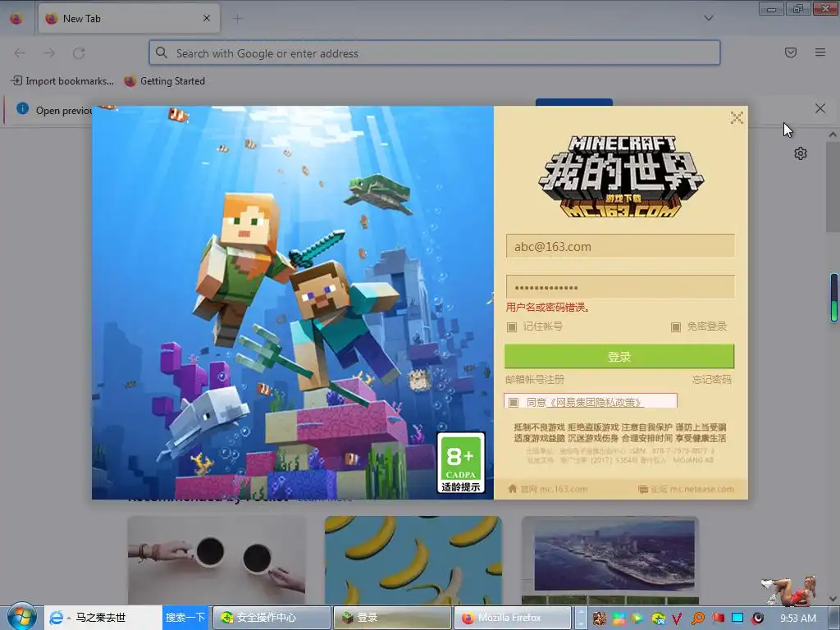
Task: Click the 马之秦去世 taskbar search field
Action: (117, 618)
